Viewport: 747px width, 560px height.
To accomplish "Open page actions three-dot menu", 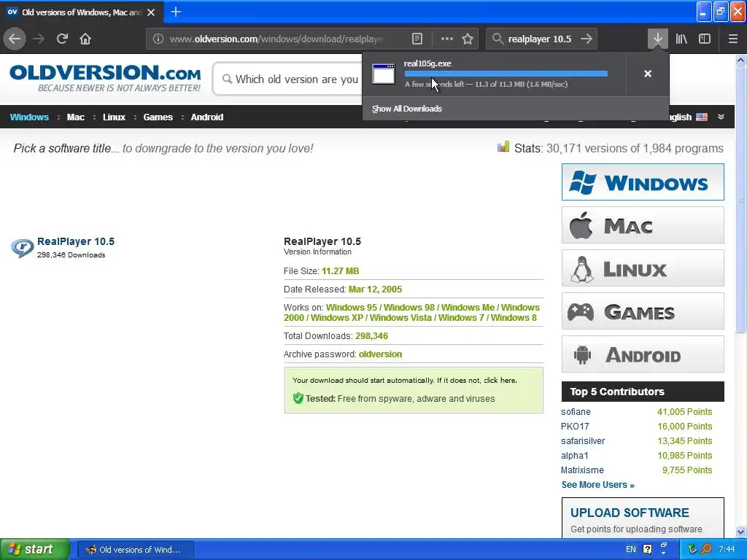I will pyautogui.click(x=447, y=39).
